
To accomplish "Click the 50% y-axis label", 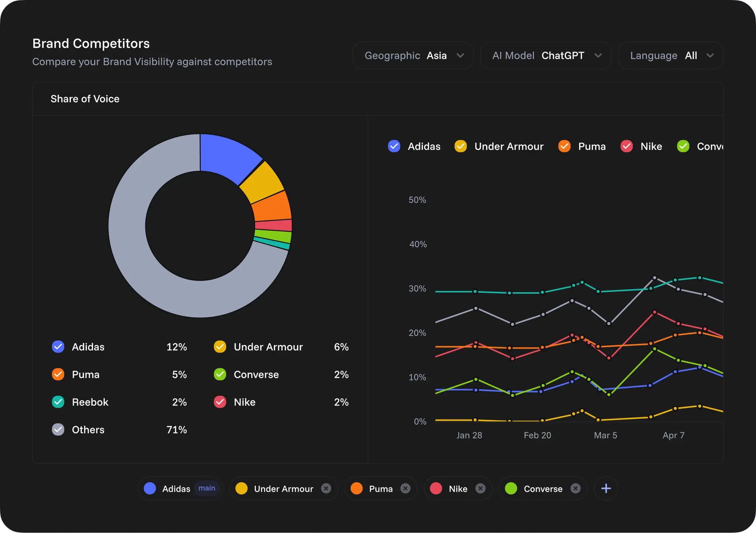I will click(x=417, y=200).
